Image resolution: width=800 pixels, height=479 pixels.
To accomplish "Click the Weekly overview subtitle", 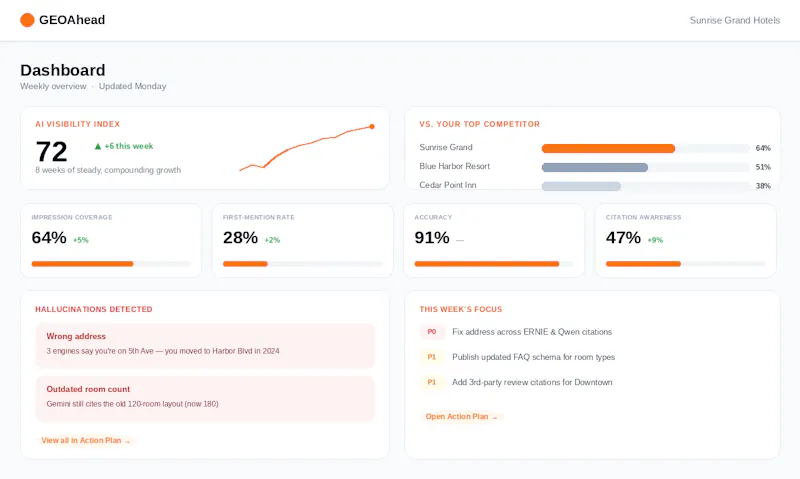I will [x=53, y=86].
